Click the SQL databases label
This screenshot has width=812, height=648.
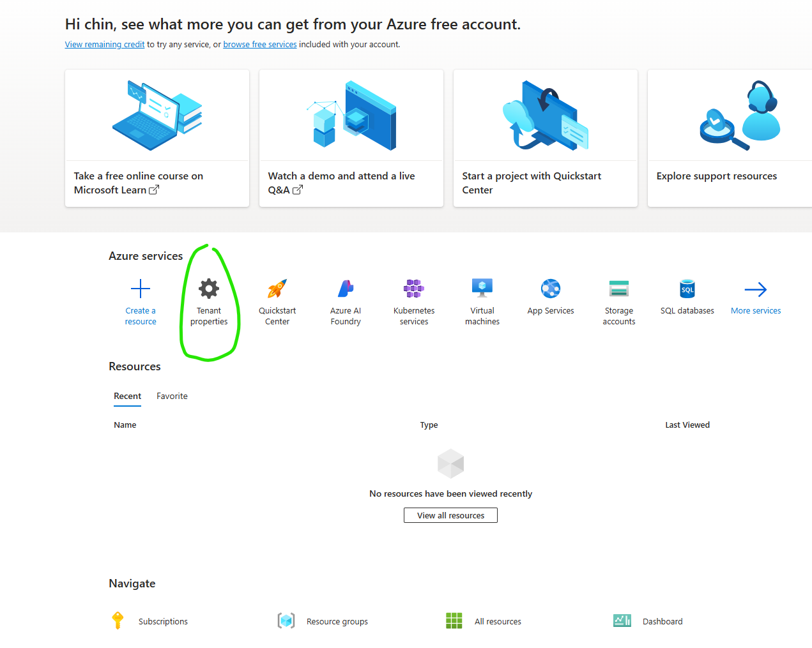[687, 311]
